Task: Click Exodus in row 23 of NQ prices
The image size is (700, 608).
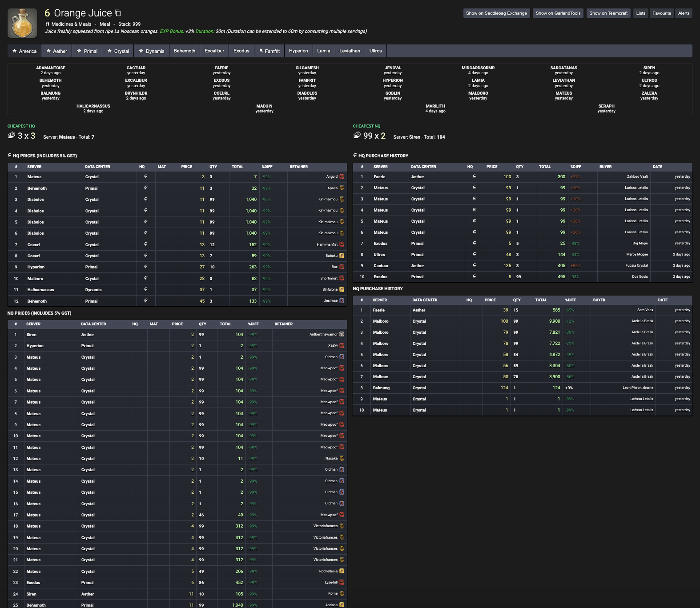Action: tap(33, 582)
